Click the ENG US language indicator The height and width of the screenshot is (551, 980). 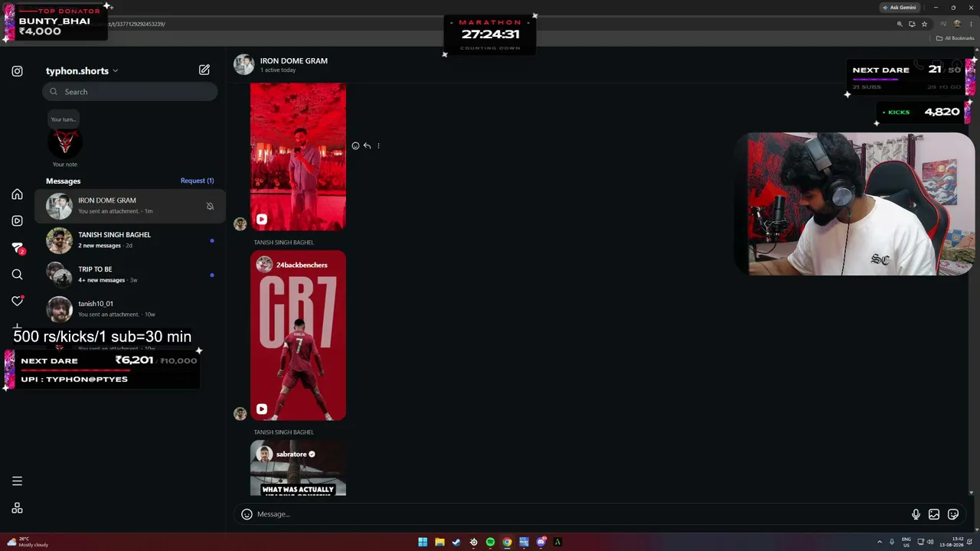(906, 543)
